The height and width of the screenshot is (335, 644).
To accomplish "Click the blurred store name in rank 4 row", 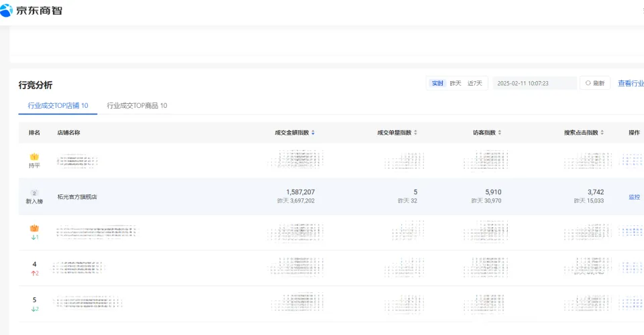I will [78, 268].
